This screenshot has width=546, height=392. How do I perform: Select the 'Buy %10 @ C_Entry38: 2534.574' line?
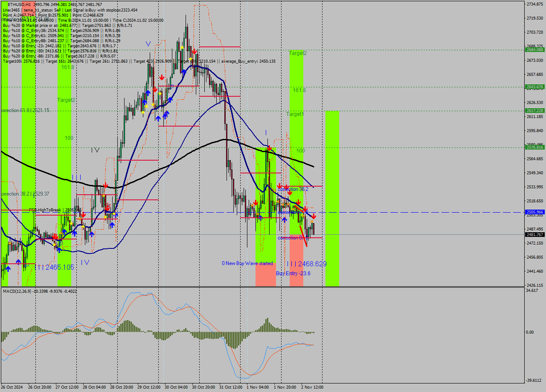click(61, 30)
